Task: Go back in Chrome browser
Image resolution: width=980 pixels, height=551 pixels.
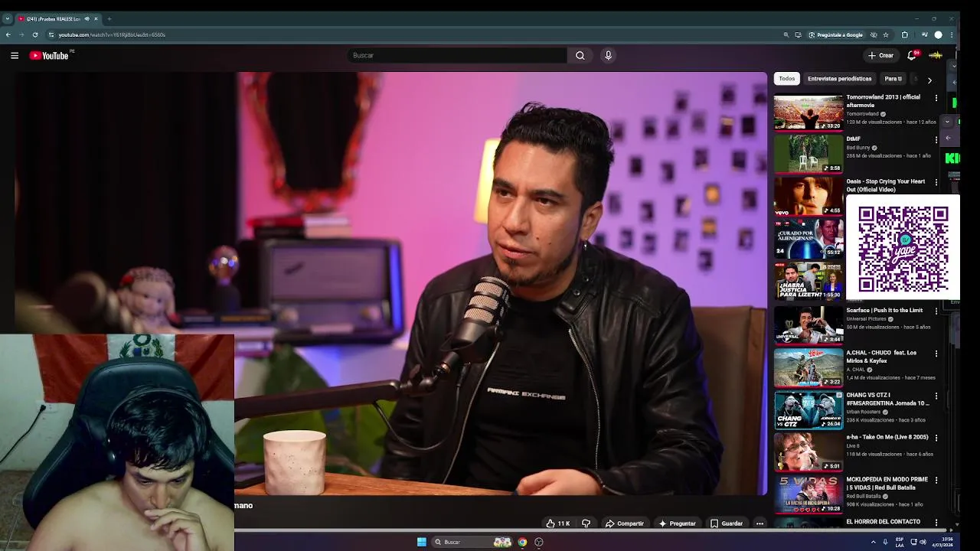Action: tap(8, 34)
